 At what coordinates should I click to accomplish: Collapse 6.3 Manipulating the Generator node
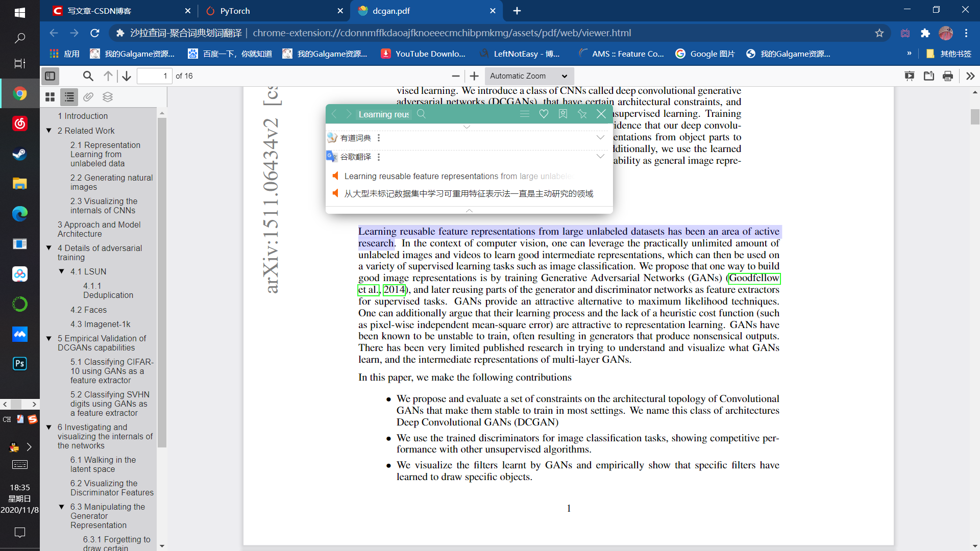coord(62,507)
